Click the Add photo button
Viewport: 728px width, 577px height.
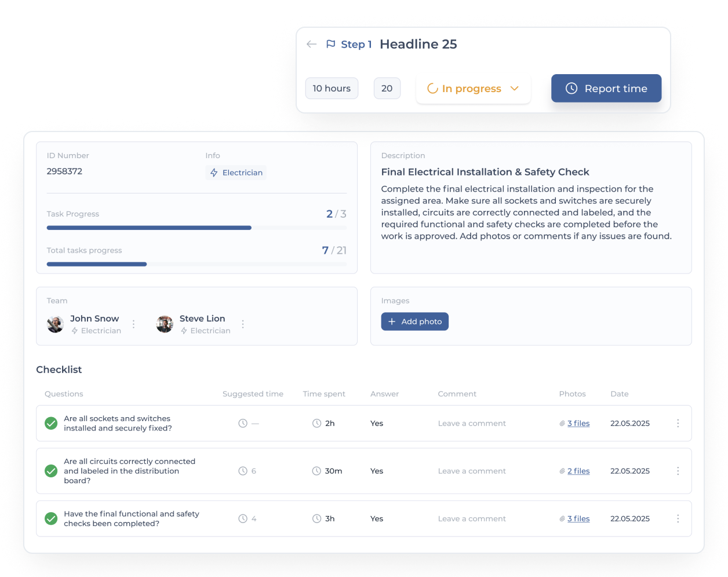coord(415,322)
